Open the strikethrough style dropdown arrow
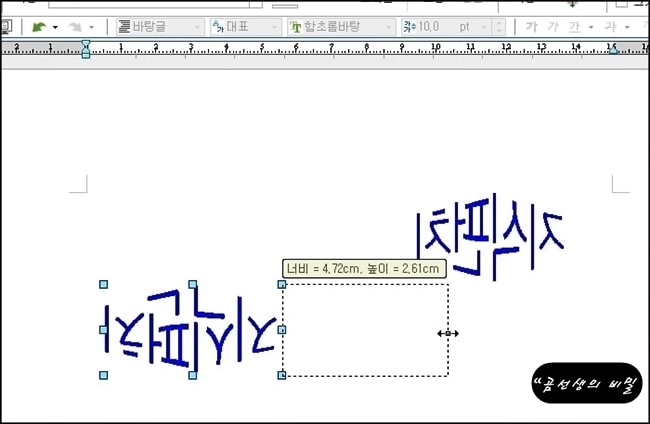 627,27
